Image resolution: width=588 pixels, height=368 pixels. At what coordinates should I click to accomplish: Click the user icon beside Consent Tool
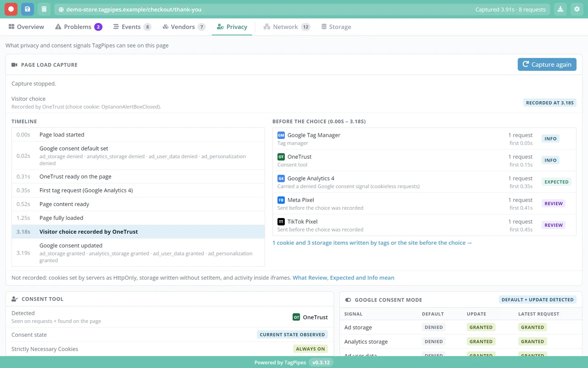[x=15, y=299]
